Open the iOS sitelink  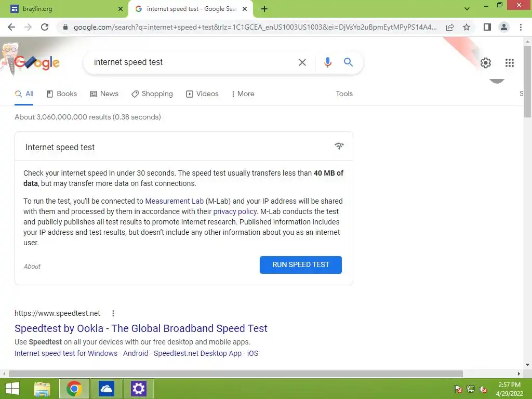(252, 353)
